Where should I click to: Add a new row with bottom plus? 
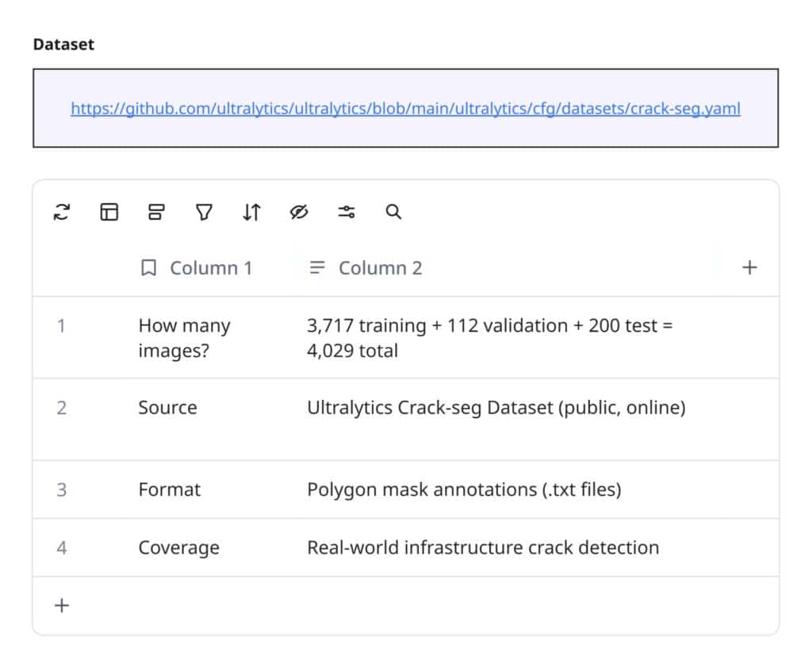(62, 606)
